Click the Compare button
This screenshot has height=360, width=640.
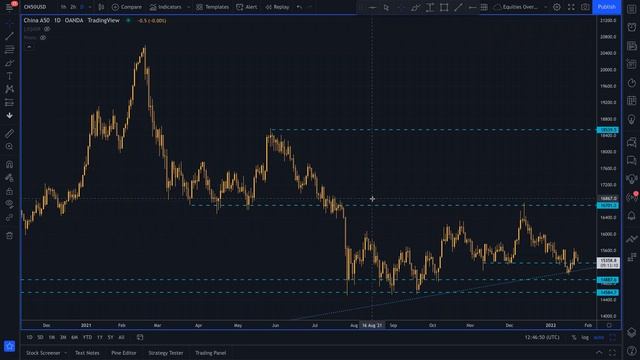[127, 7]
